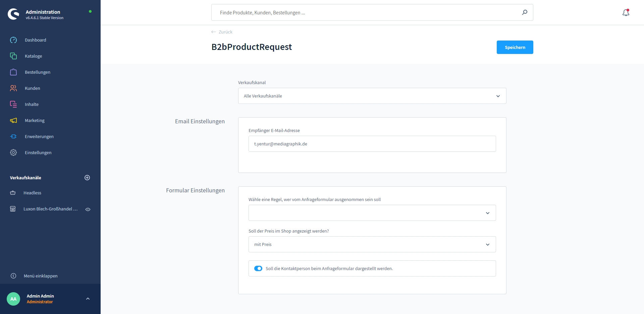Click the Kataloge icon in sidebar

pos(13,56)
